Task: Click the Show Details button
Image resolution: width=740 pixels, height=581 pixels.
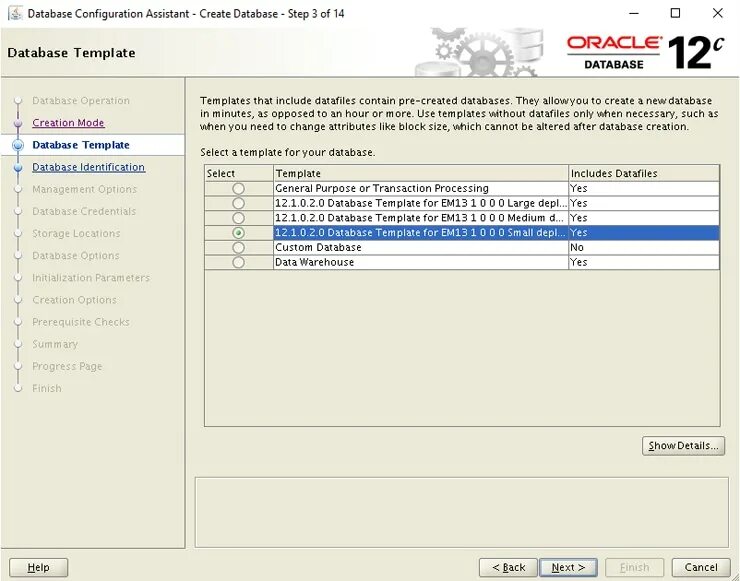Action: 683,446
